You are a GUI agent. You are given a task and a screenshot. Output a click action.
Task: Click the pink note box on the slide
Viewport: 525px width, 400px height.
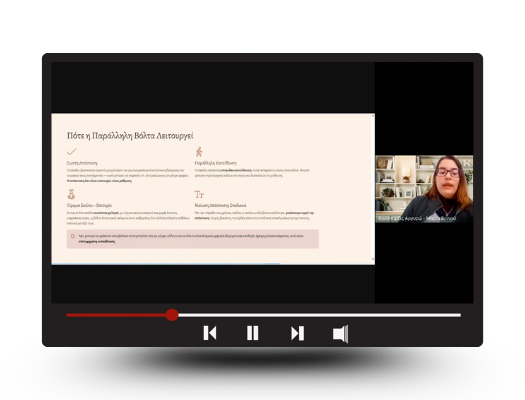coord(193,239)
